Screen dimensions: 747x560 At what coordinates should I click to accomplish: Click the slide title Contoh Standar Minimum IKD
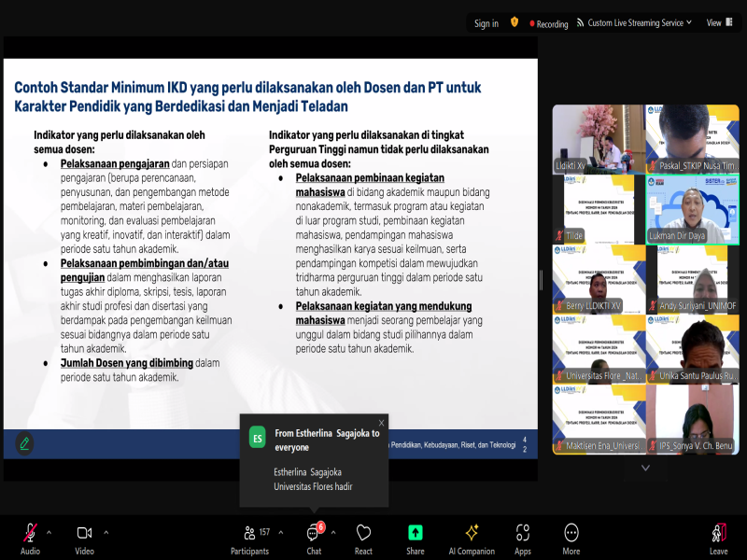point(247,97)
